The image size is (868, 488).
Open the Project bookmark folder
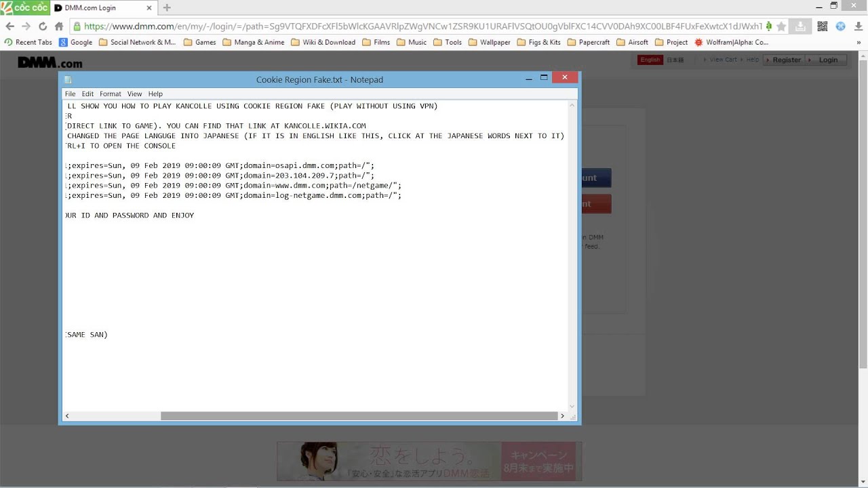click(671, 42)
